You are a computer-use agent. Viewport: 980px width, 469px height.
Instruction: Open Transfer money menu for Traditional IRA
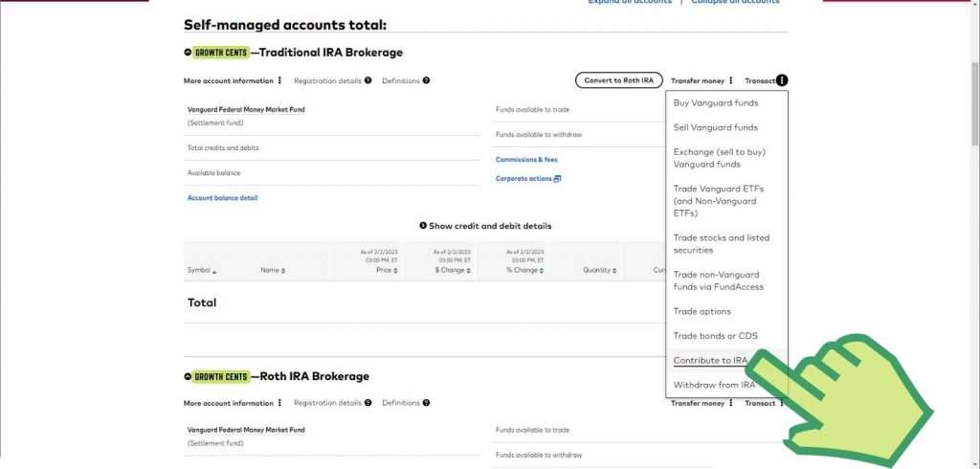[x=702, y=80]
